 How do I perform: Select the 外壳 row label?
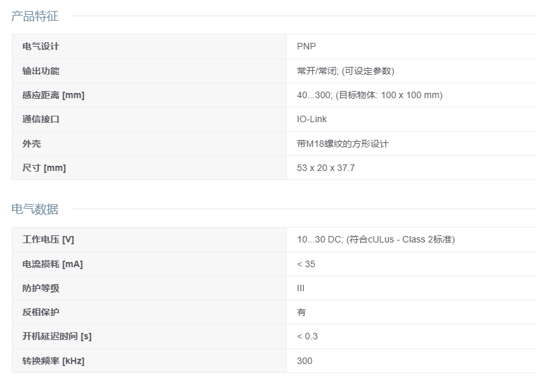coord(31,144)
